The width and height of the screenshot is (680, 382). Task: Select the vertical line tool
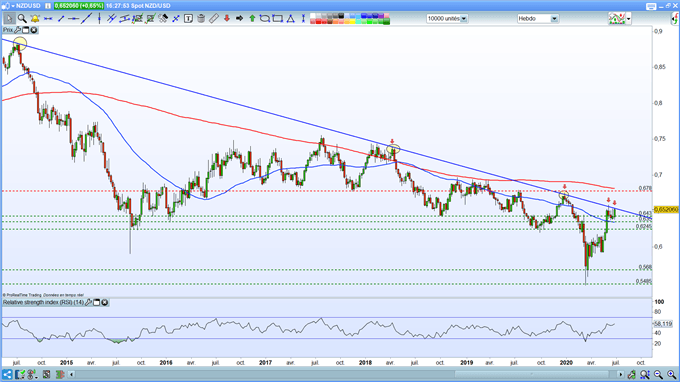point(99,19)
